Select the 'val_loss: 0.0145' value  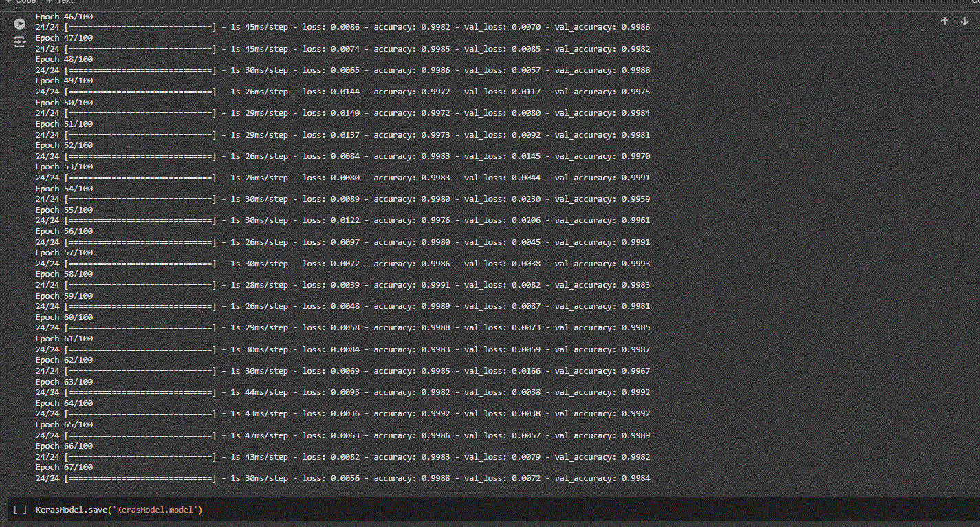[x=502, y=156]
